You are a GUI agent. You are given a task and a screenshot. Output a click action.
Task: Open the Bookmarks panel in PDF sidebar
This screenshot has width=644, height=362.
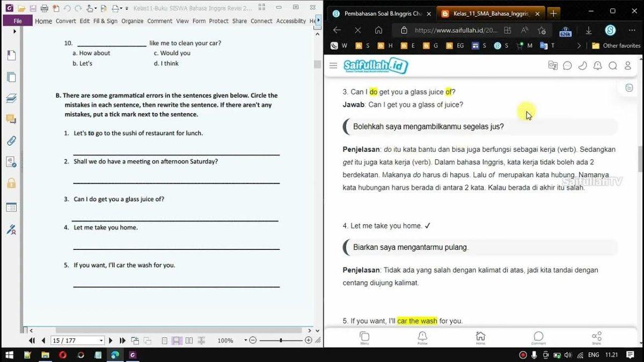[11, 55]
